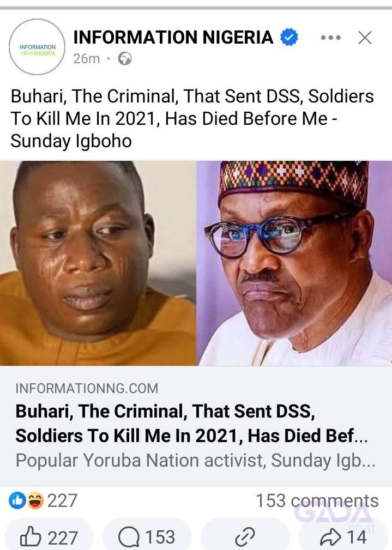Share the post using the arrow icon
The width and height of the screenshot is (392, 550).
pyautogui.click(x=343, y=536)
